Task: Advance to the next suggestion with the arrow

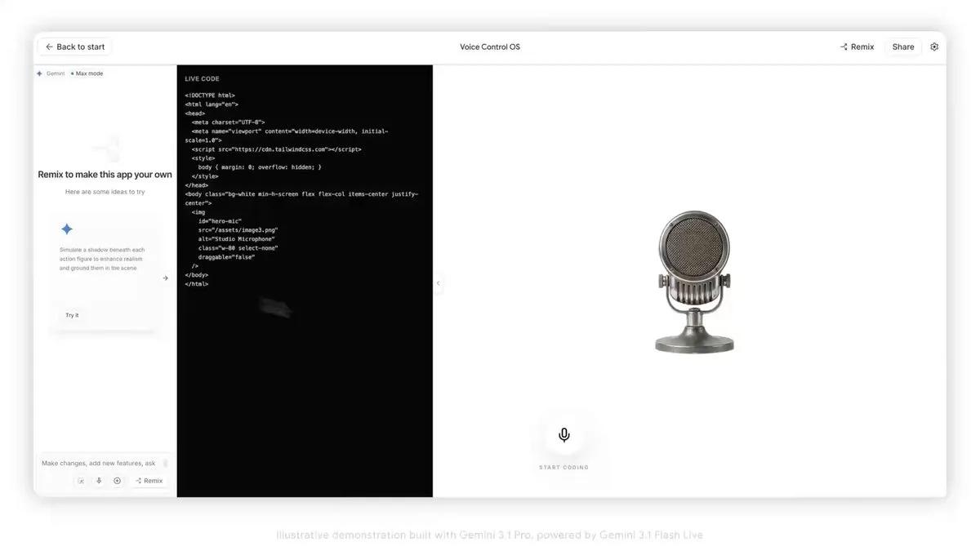Action: click(166, 278)
